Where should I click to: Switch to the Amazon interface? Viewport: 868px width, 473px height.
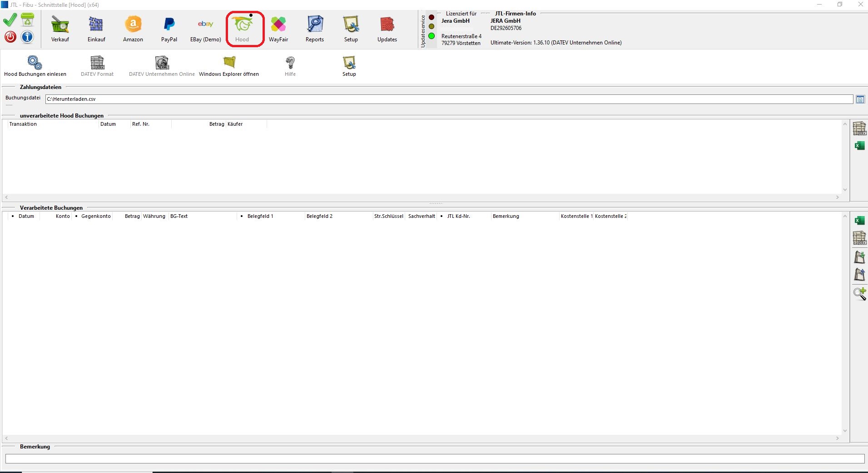coord(133,29)
